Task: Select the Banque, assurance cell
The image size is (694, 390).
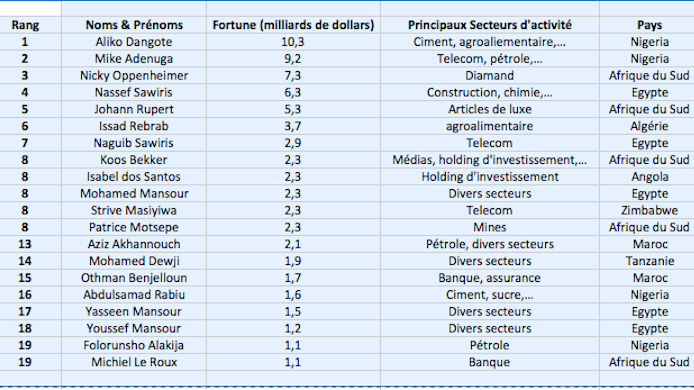Action: [x=490, y=278]
